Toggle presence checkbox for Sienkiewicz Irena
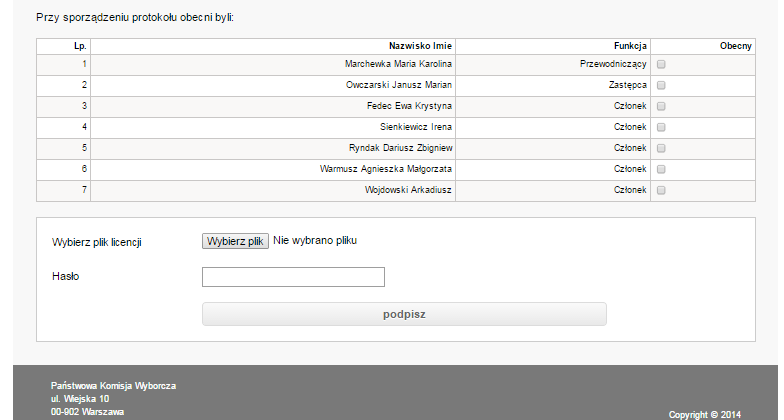 click(x=661, y=127)
